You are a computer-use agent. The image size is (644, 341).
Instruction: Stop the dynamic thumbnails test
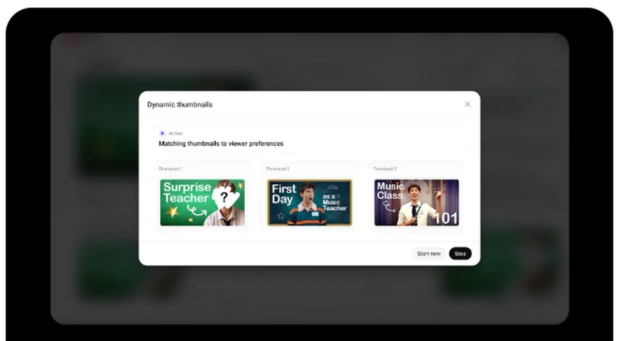460,253
